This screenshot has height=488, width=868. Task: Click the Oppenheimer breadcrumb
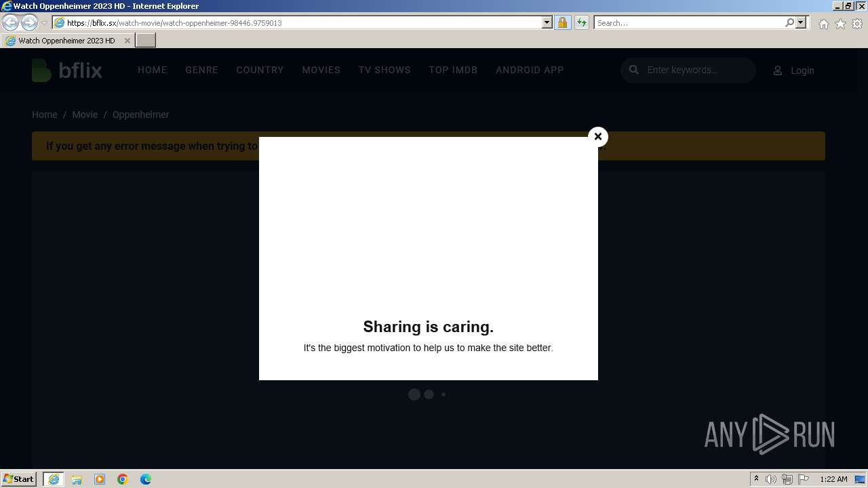[140, 115]
